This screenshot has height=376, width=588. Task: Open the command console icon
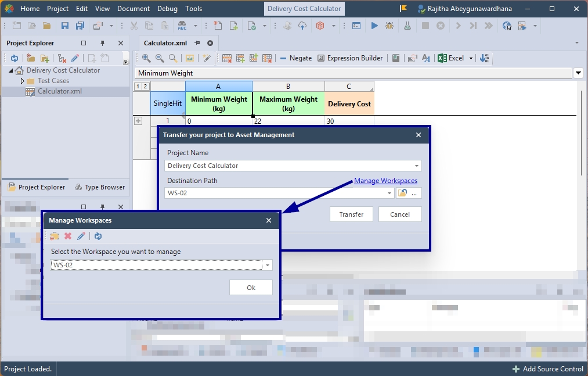[356, 26]
